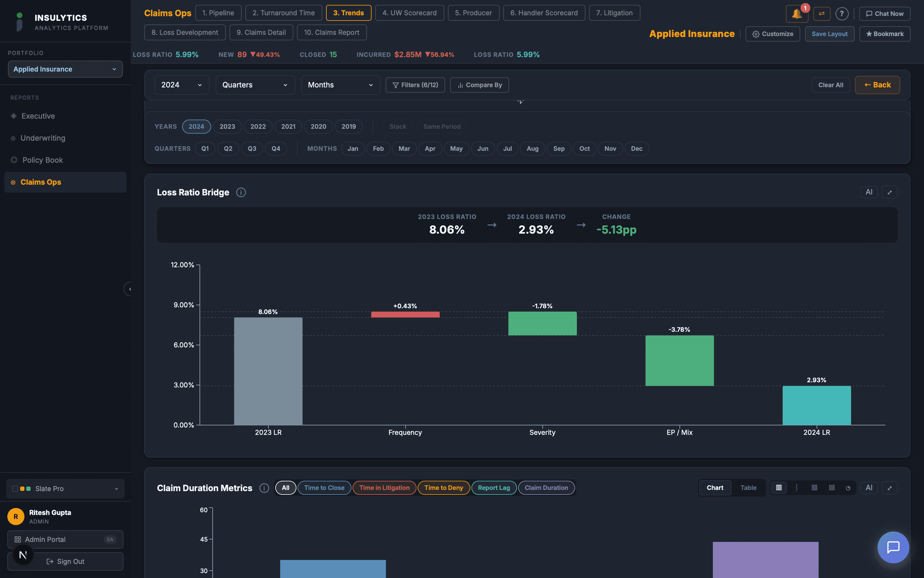This screenshot has height=578, width=924.
Task: Toggle year 2022 chip
Action: pyautogui.click(x=258, y=127)
